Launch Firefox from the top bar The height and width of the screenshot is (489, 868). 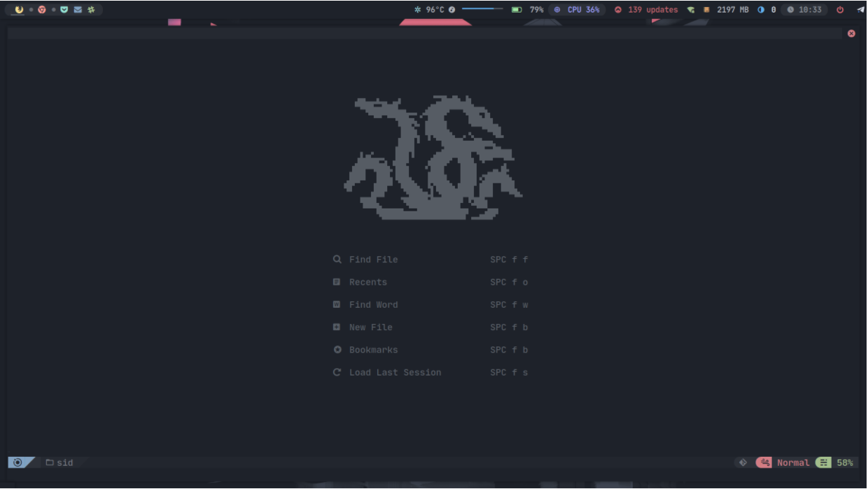pos(18,10)
